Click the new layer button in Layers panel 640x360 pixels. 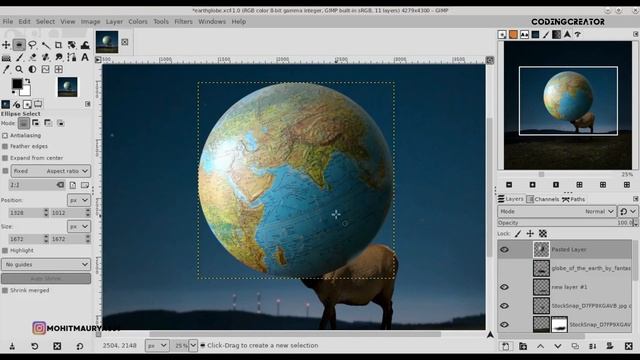pos(505,346)
